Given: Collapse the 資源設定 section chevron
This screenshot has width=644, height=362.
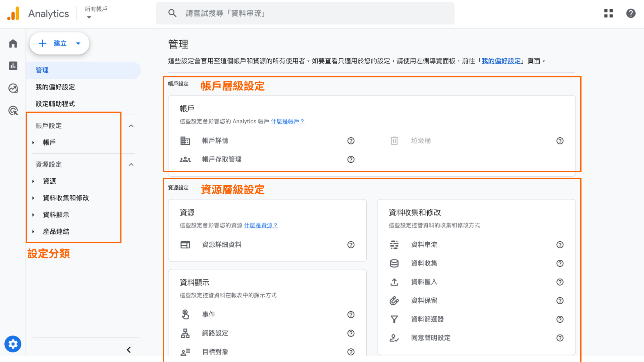Looking at the screenshot, I should 131,164.
